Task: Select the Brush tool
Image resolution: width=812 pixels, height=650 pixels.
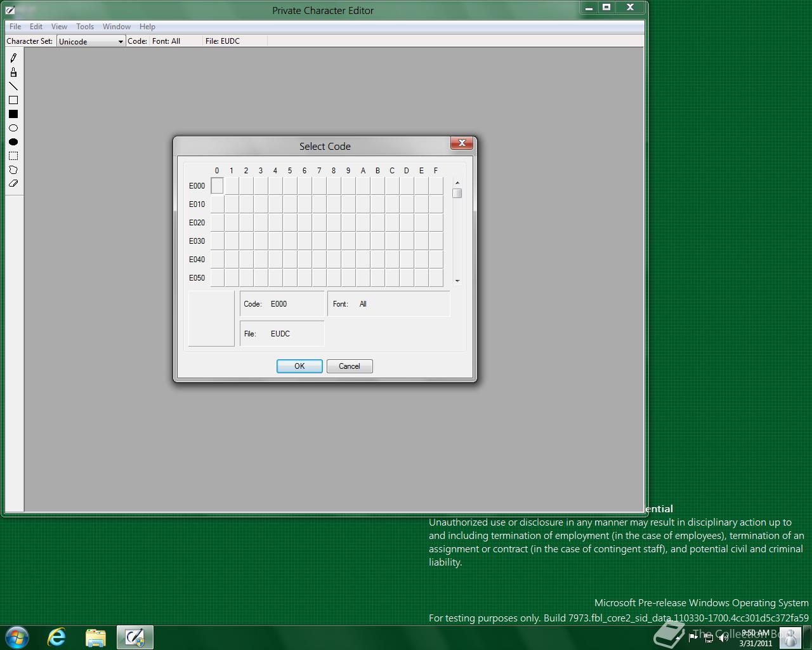Action: [x=13, y=72]
